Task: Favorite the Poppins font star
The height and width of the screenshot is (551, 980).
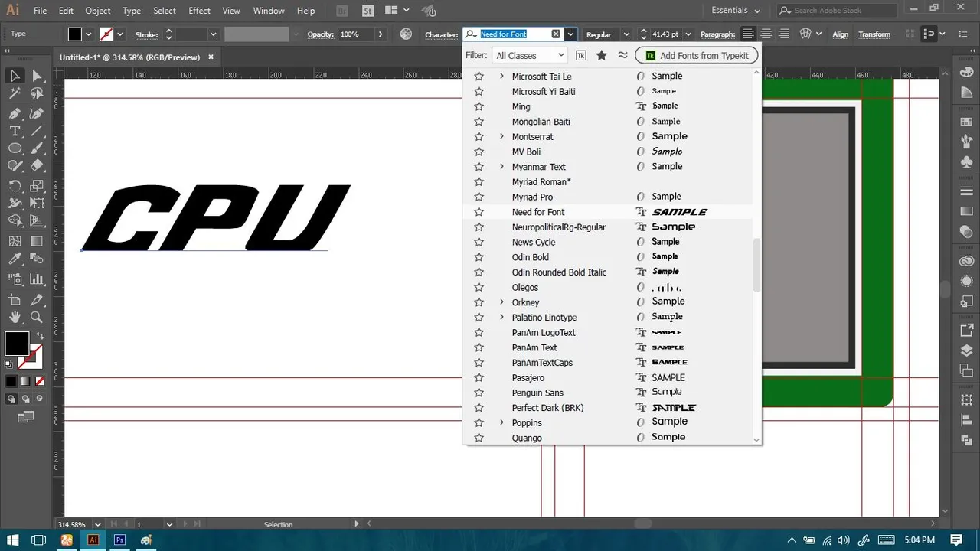Action: click(479, 422)
